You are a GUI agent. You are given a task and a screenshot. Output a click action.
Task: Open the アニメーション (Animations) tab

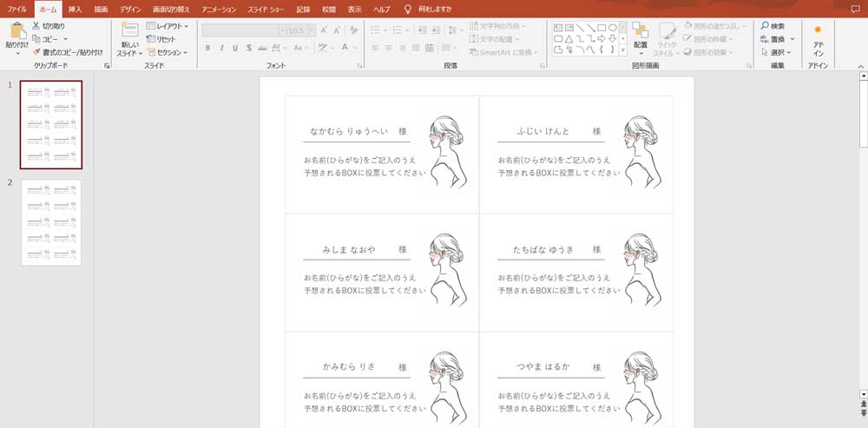coord(218,8)
